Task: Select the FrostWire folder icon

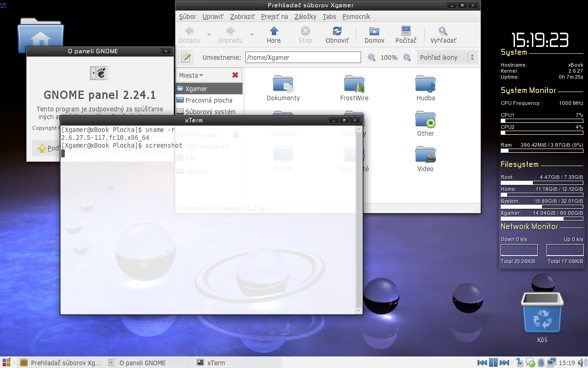Action: [x=354, y=84]
